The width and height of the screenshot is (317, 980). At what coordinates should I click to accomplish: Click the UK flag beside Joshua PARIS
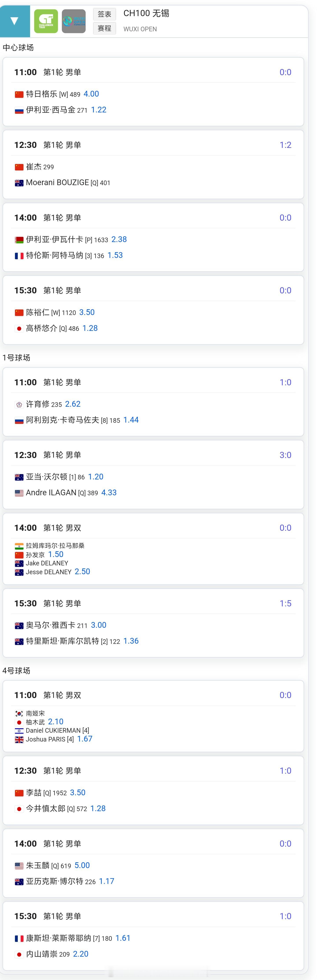(19, 740)
